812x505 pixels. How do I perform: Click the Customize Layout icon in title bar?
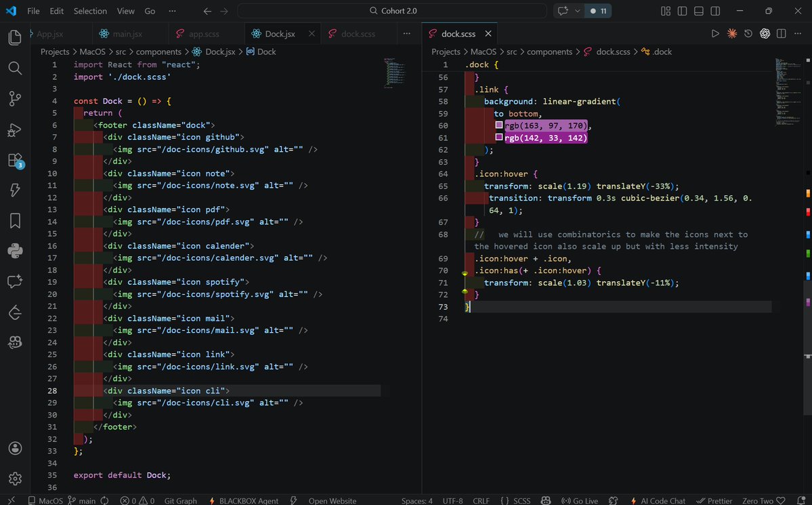click(666, 11)
